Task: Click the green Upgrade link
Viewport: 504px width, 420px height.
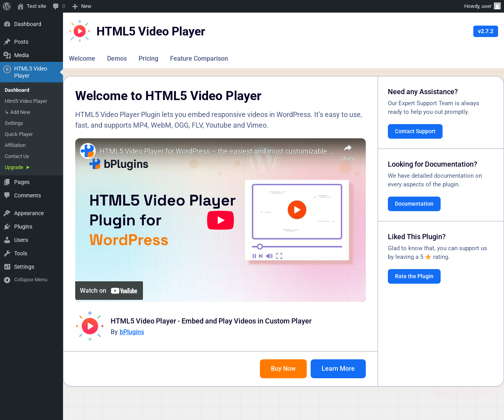Action: (17, 167)
